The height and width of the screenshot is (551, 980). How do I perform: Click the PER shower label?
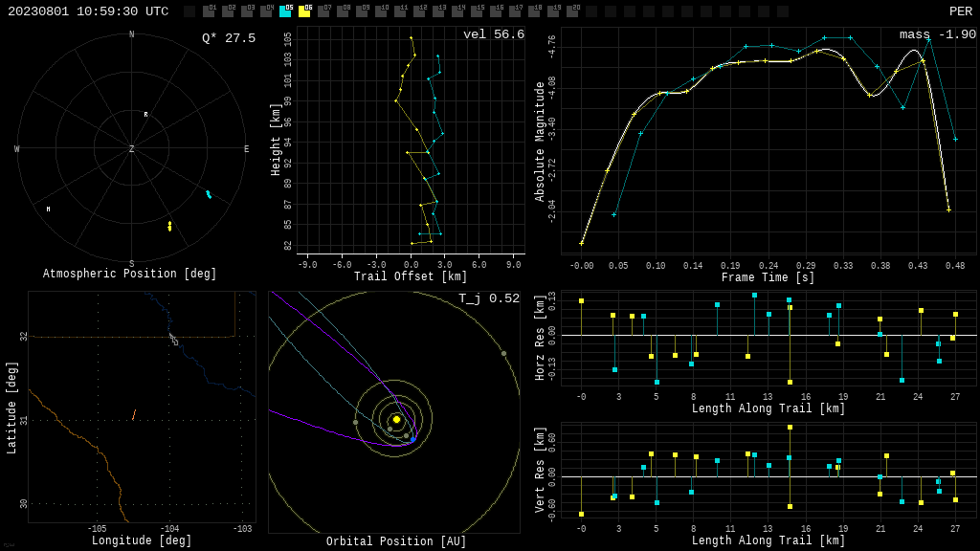pyautogui.click(x=961, y=11)
